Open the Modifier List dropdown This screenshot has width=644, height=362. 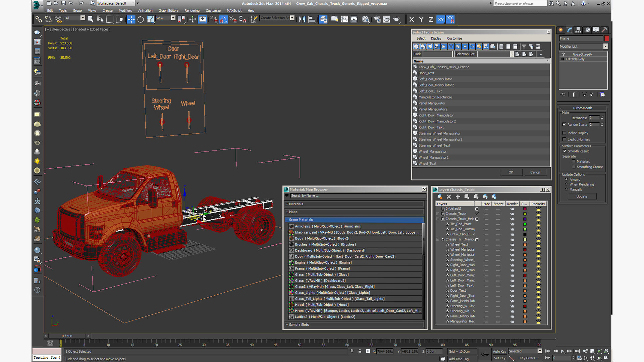tap(583, 47)
